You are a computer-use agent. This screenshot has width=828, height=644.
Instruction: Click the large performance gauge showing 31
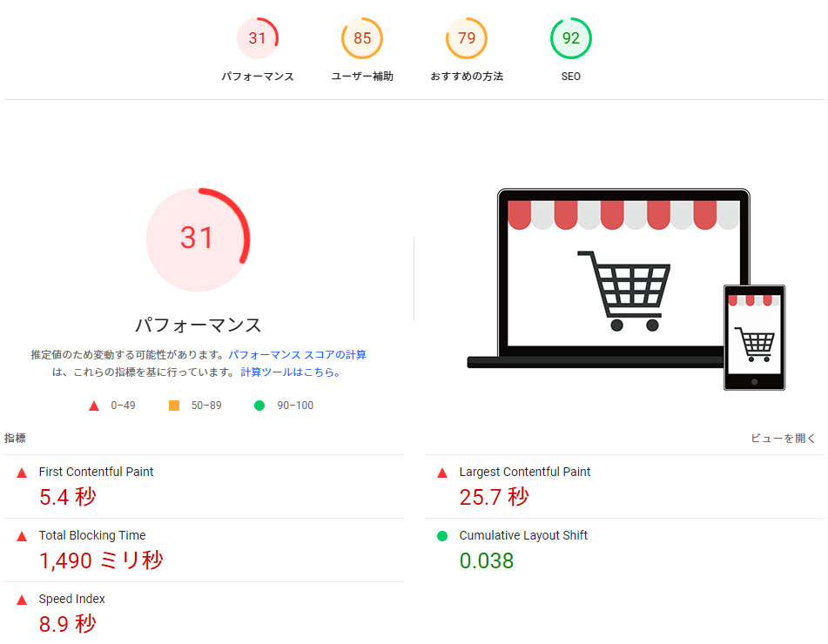tap(198, 238)
